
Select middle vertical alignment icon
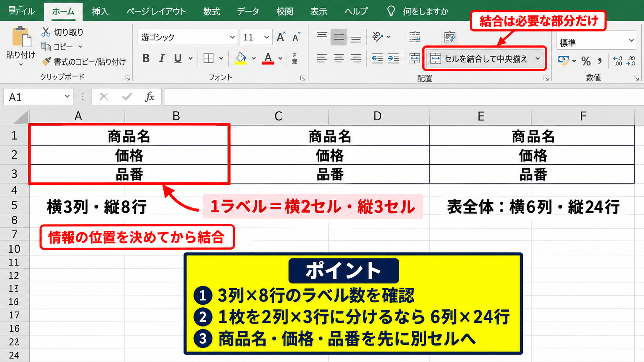(x=339, y=37)
